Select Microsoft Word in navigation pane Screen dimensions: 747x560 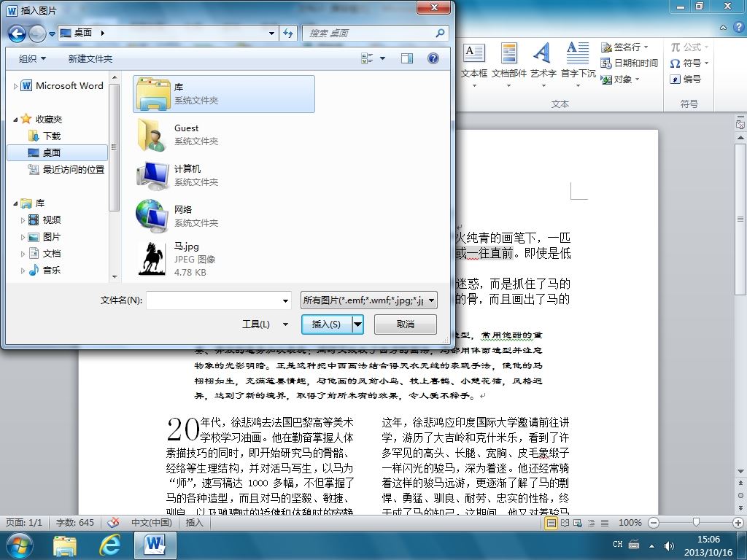coord(62,86)
